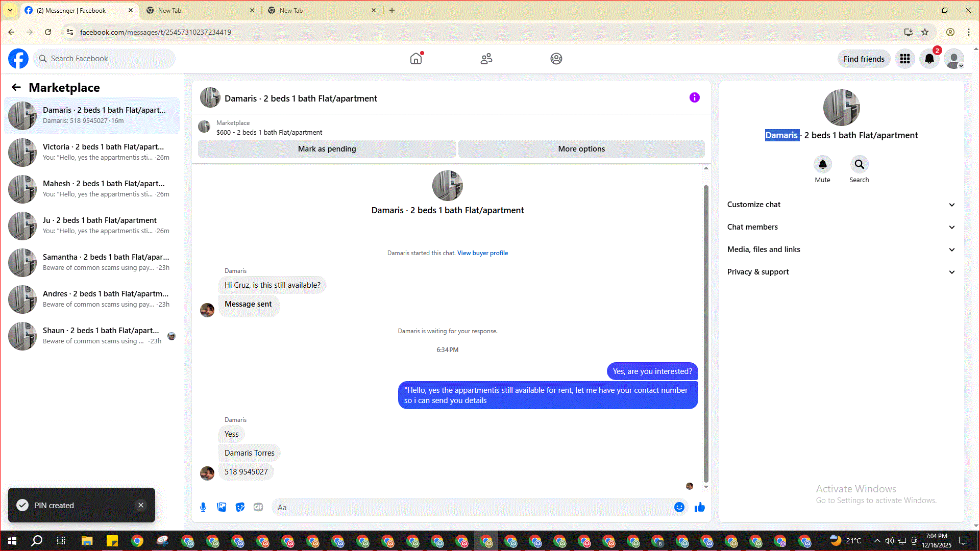This screenshot has width=980, height=551.
Task: Open the account profile dropdown
Action: pyautogui.click(x=954, y=59)
